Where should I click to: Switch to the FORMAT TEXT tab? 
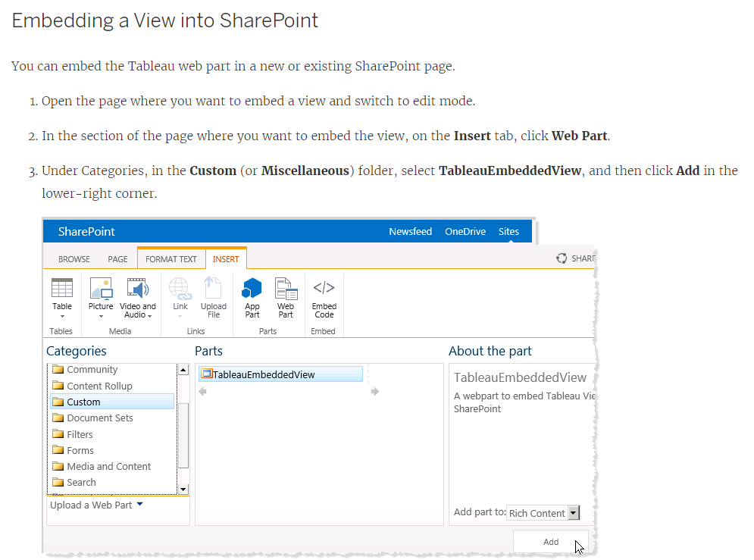pyautogui.click(x=171, y=258)
